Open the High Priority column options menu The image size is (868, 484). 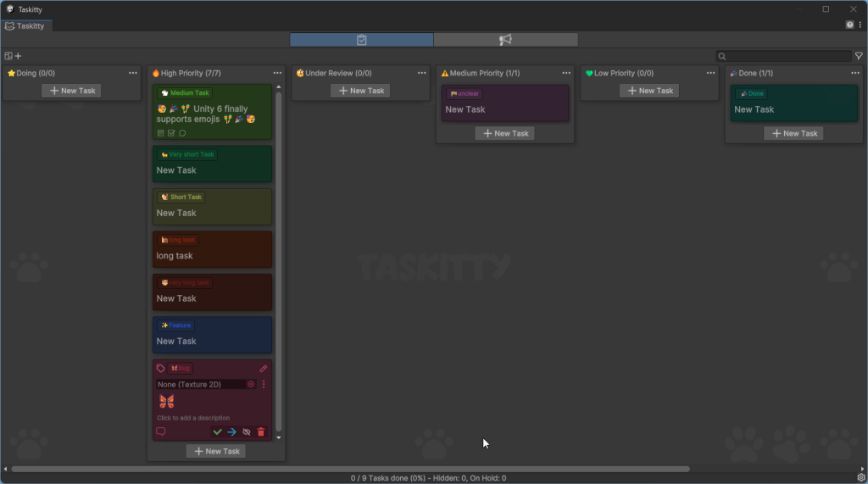pos(277,74)
